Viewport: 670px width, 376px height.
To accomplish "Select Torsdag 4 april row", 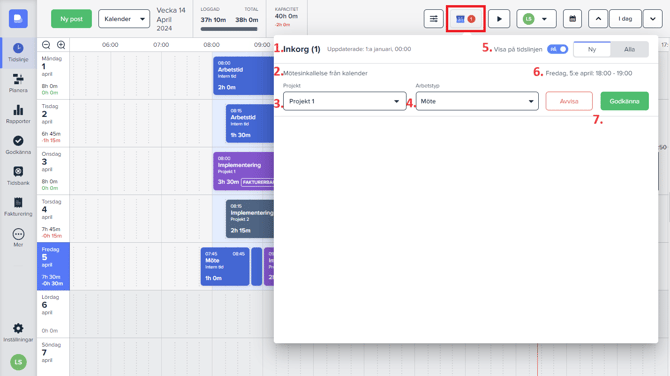I will pyautogui.click(x=53, y=219).
